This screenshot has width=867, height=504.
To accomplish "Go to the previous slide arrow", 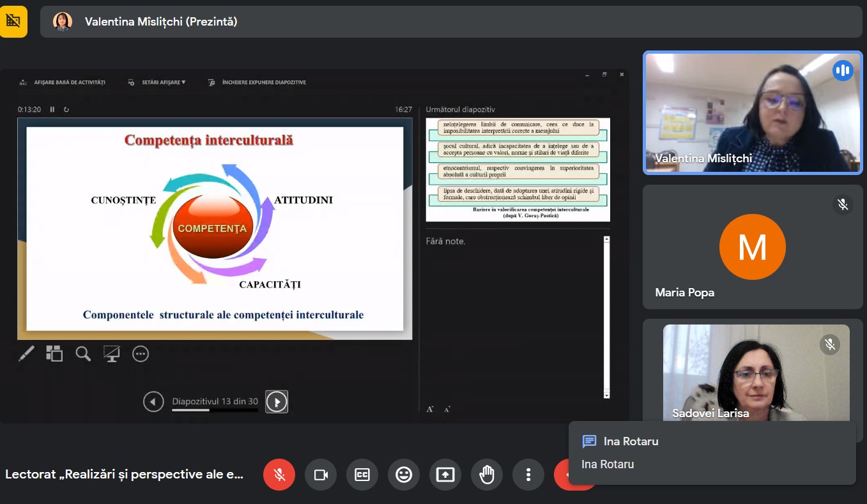I will click(x=153, y=402).
